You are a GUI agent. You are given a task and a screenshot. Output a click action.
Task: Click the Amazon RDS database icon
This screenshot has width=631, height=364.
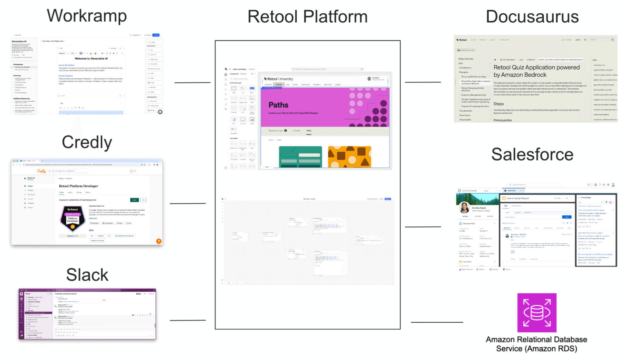[x=536, y=313]
